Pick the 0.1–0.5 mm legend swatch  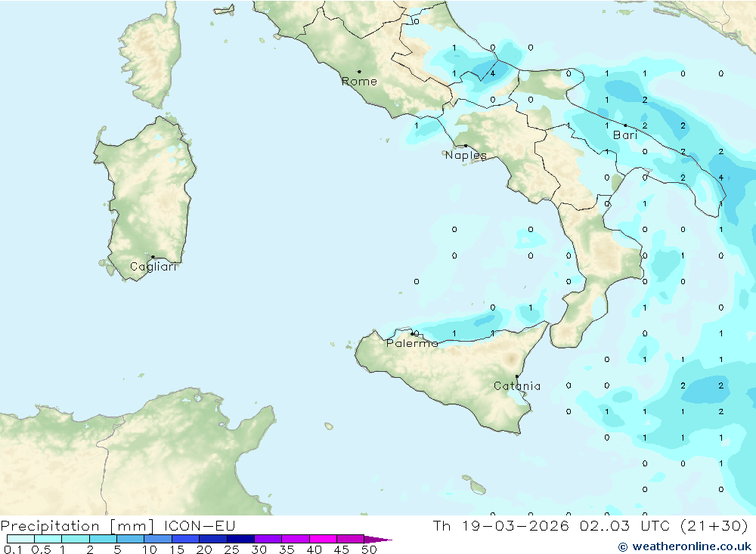(20, 539)
